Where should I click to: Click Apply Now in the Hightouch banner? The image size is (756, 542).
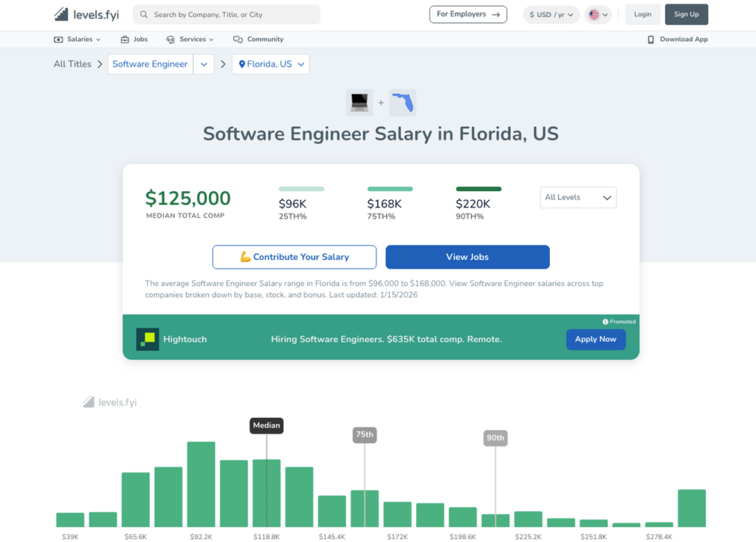click(x=596, y=339)
